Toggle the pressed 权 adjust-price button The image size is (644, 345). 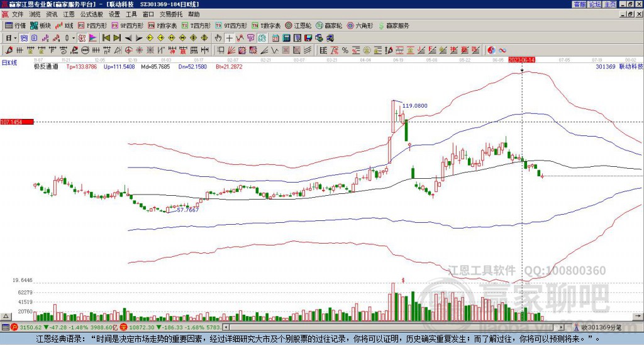point(82,38)
